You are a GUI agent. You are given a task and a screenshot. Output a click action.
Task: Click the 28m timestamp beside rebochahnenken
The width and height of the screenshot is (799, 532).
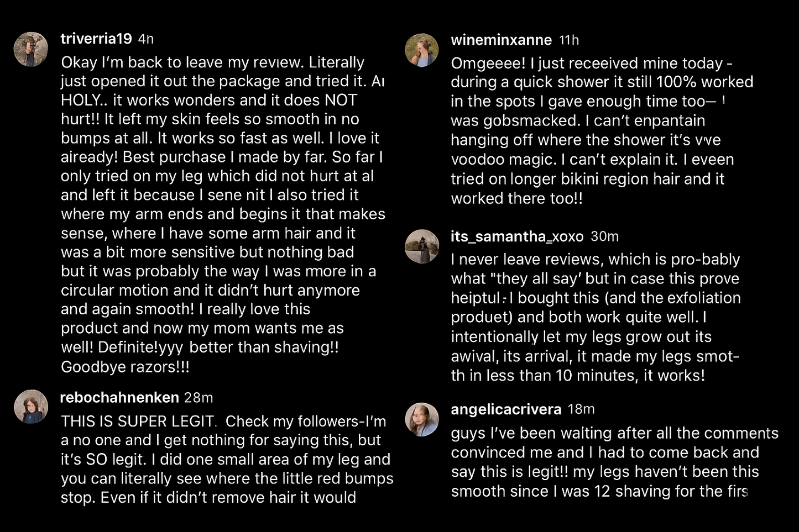[199, 398]
